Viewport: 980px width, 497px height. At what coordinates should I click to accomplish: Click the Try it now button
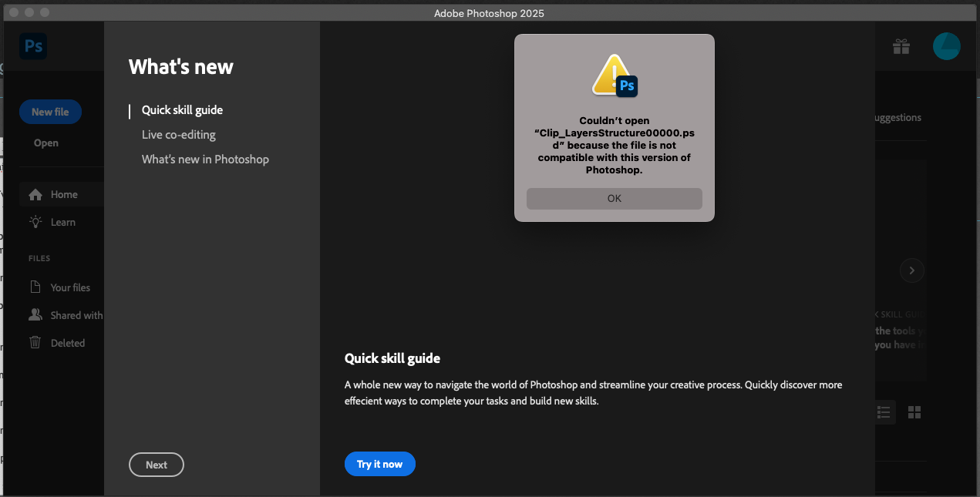coord(380,464)
